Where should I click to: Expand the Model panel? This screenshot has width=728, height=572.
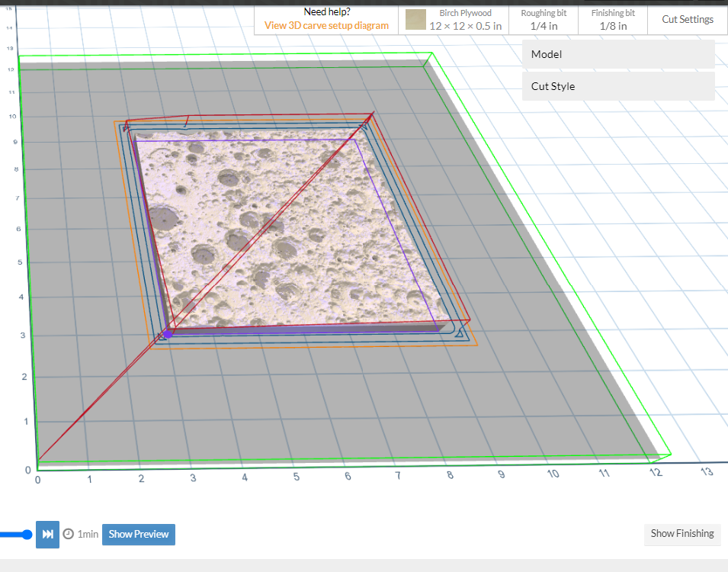coord(618,54)
